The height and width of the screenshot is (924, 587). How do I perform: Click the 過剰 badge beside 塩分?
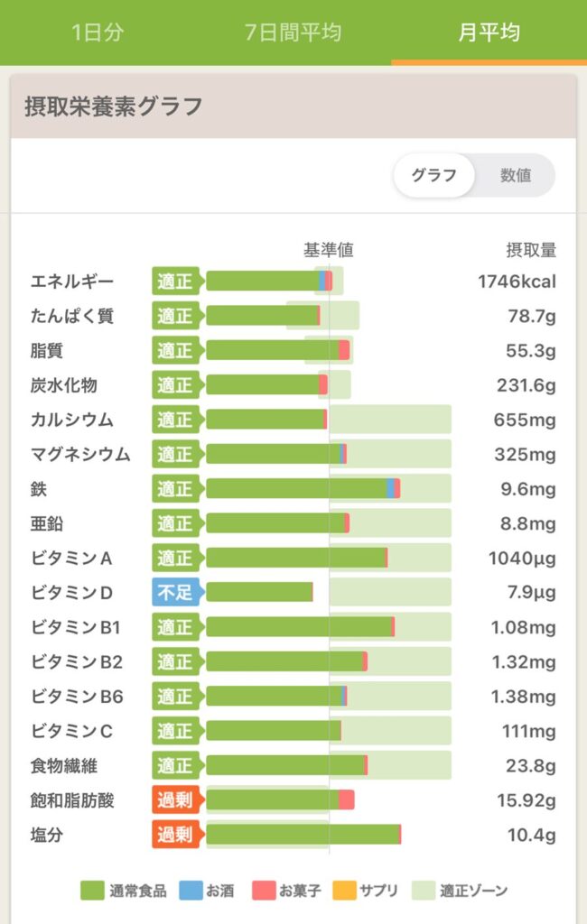(176, 835)
